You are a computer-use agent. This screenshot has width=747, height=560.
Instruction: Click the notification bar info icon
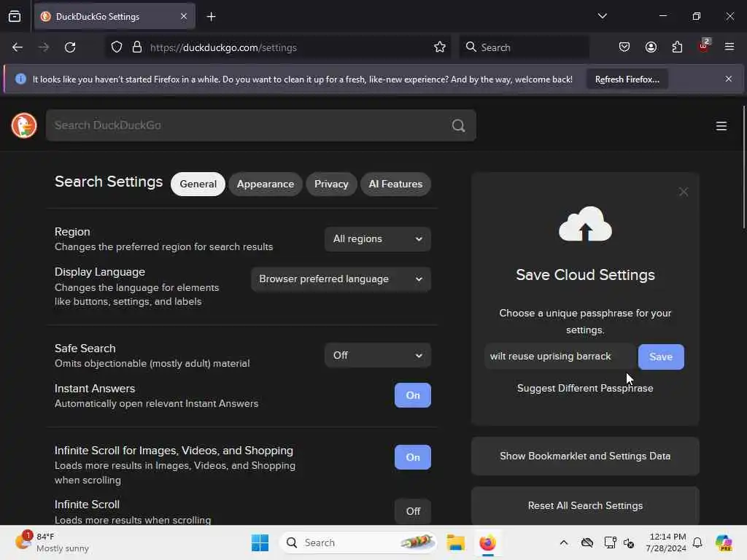(x=20, y=79)
